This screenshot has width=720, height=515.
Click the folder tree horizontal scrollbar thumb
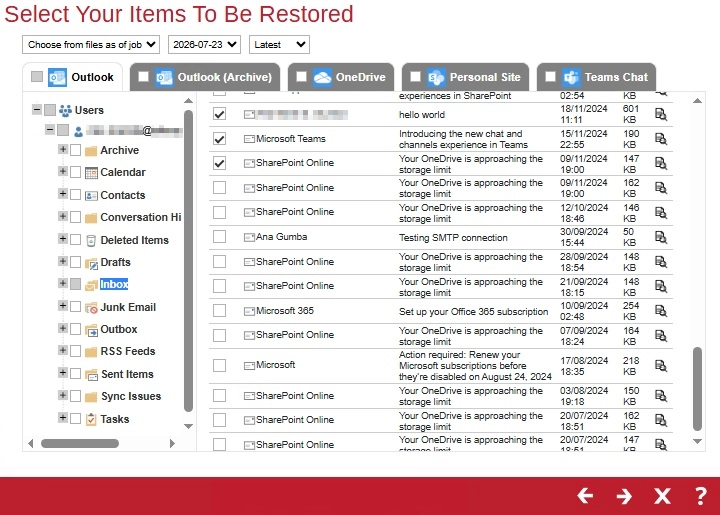(80, 443)
